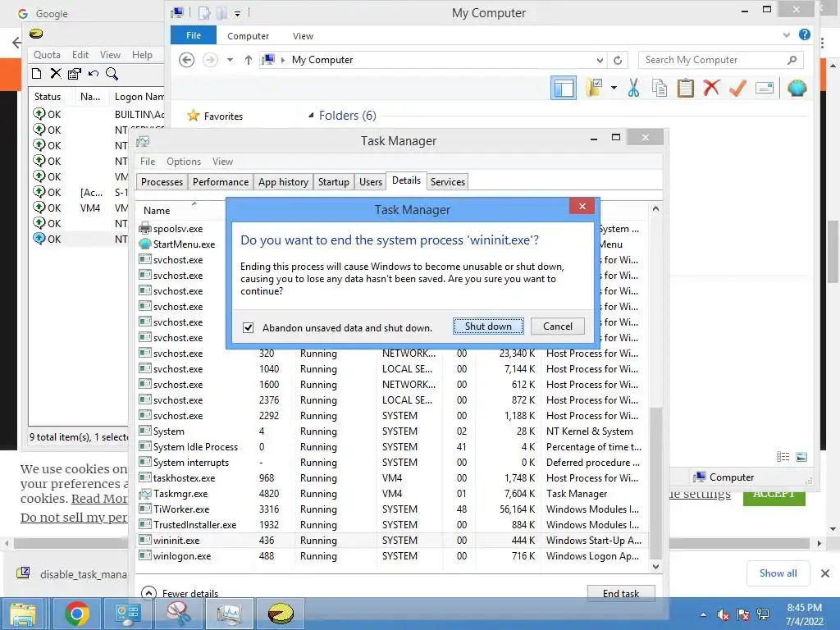This screenshot has width=840, height=630.
Task: Open the Quota menu
Action: pyautogui.click(x=47, y=55)
